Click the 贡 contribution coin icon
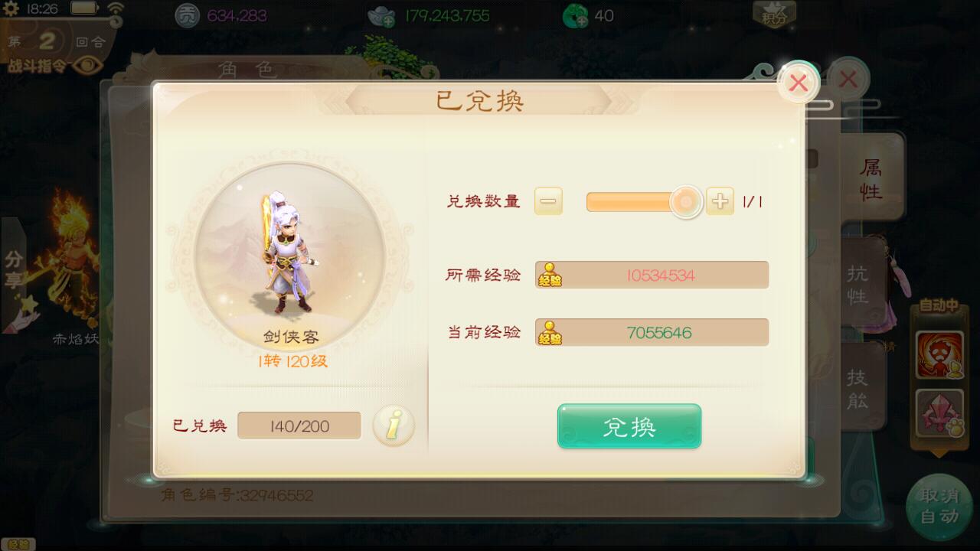Viewport: 980px width, 551px height. coord(187,15)
